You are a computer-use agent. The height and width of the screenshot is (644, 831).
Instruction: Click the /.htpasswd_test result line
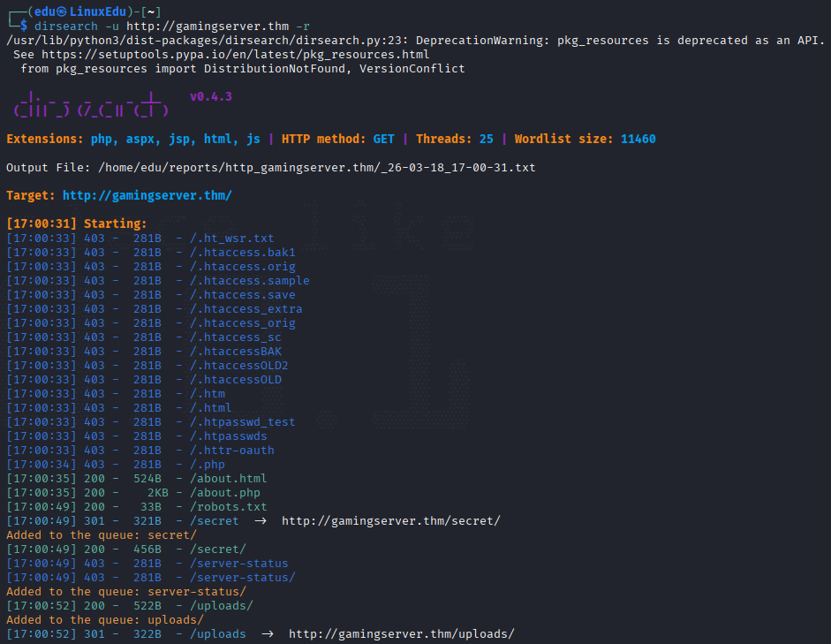151,422
